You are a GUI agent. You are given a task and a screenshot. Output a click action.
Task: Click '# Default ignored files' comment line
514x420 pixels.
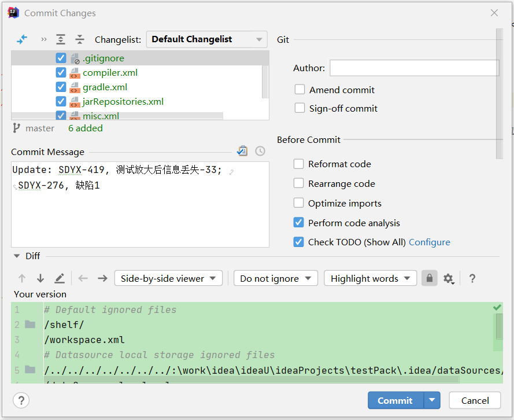pos(110,310)
